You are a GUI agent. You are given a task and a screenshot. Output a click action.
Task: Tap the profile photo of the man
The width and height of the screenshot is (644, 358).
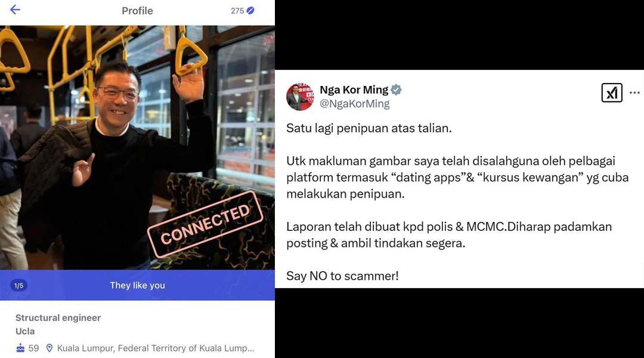tap(137, 147)
